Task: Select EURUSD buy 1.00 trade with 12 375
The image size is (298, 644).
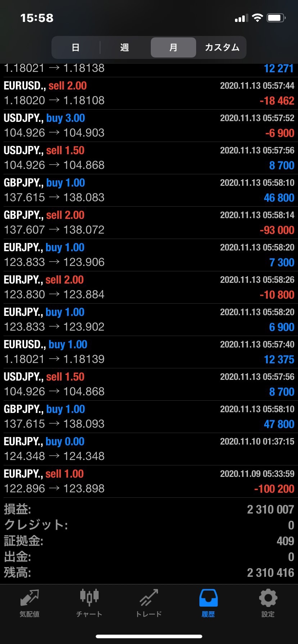Action: [149, 352]
